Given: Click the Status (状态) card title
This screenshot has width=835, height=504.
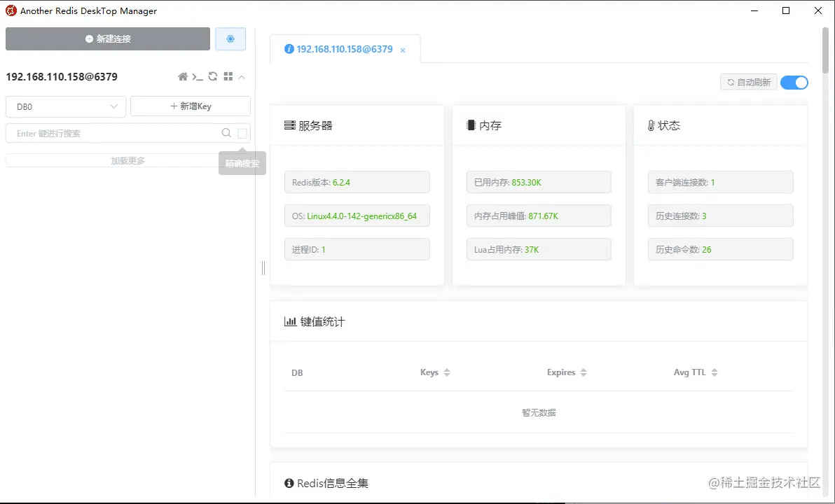Looking at the screenshot, I should pyautogui.click(x=663, y=125).
